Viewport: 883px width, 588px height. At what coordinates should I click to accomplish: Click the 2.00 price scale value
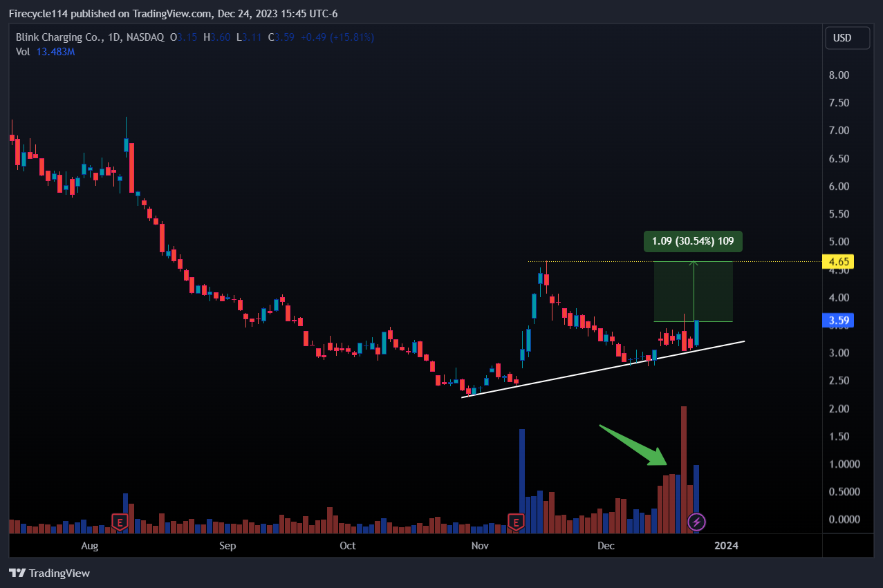click(839, 409)
